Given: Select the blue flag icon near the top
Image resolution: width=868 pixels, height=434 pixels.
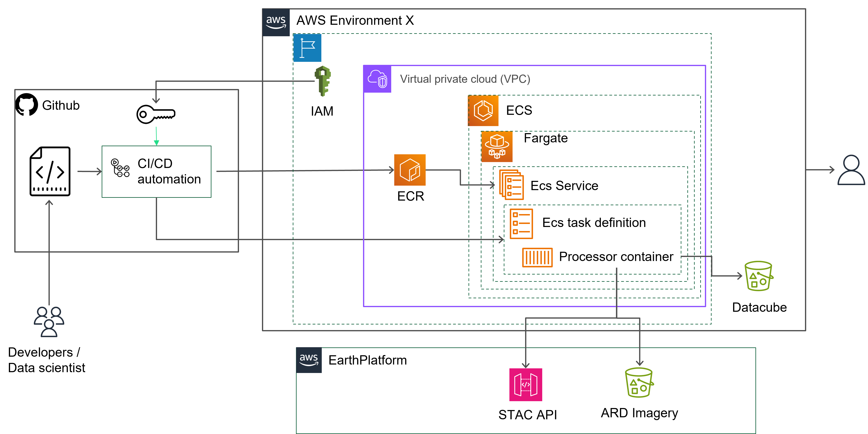Looking at the screenshot, I should click(307, 48).
